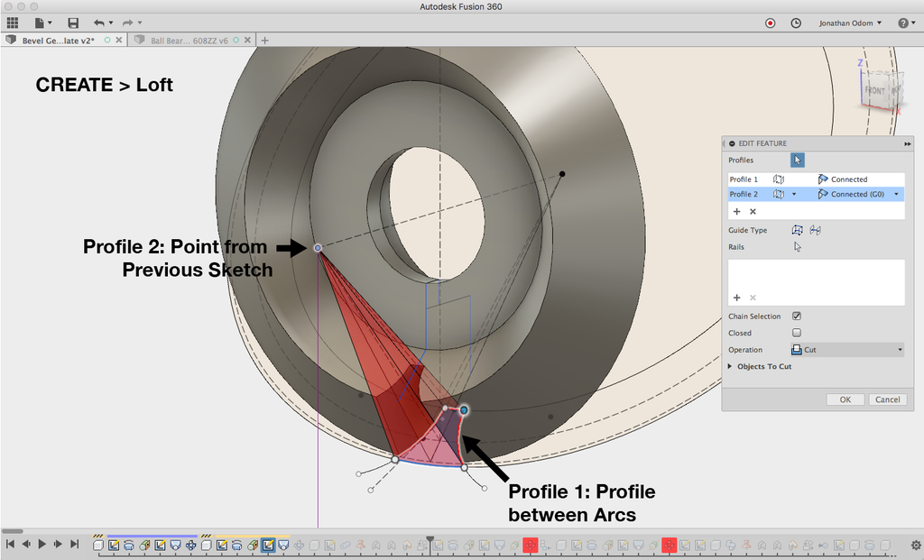This screenshot has width=924, height=560.
Task: Select the Profile 1 row
Action: tap(816, 179)
